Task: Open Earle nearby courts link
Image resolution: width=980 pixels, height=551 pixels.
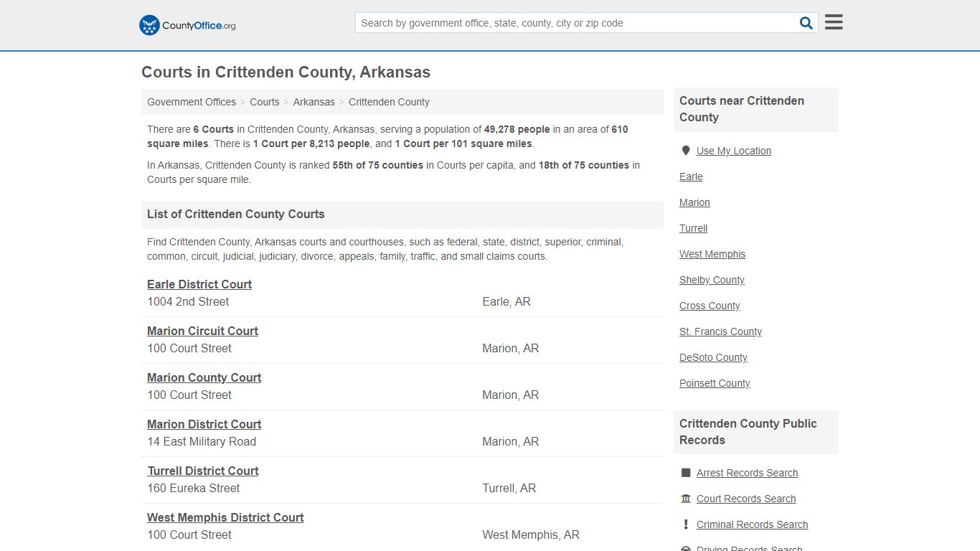Action: 691,176
